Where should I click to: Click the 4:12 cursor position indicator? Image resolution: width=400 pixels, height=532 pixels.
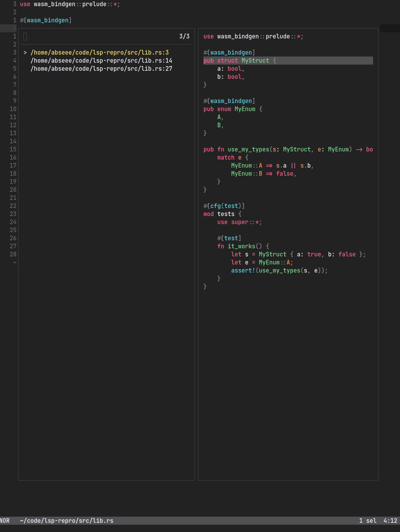pyautogui.click(x=390, y=521)
